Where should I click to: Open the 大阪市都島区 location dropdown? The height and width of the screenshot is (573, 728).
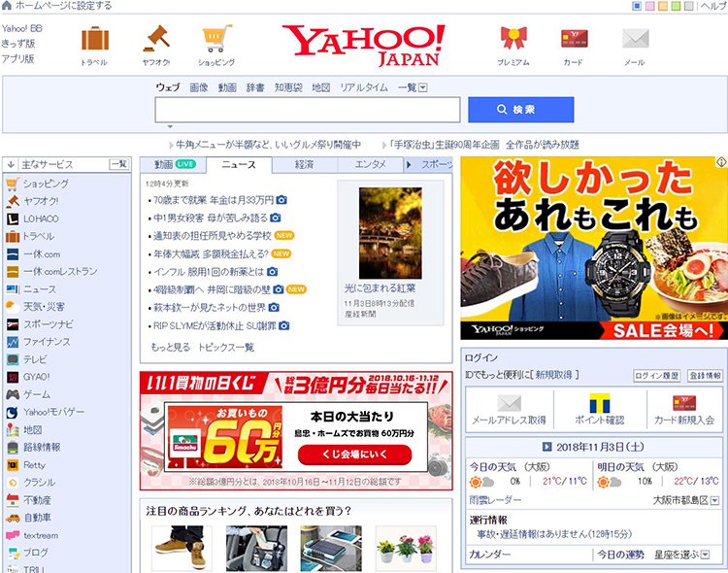coord(714,500)
